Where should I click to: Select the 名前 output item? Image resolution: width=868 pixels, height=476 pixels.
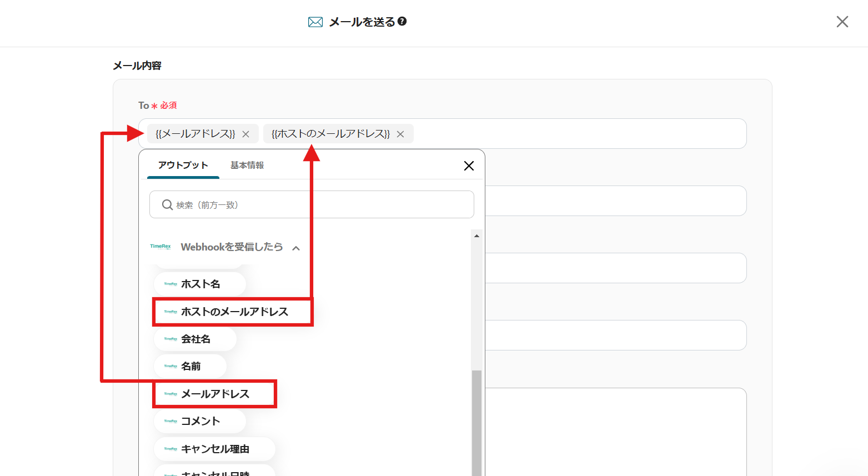tap(190, 366)
